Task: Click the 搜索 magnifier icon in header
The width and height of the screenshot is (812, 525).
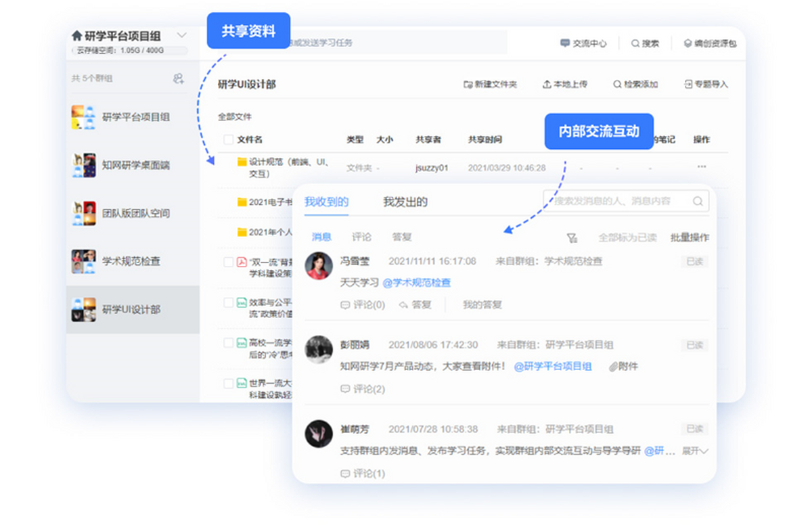Action: (x=635, y=43)
